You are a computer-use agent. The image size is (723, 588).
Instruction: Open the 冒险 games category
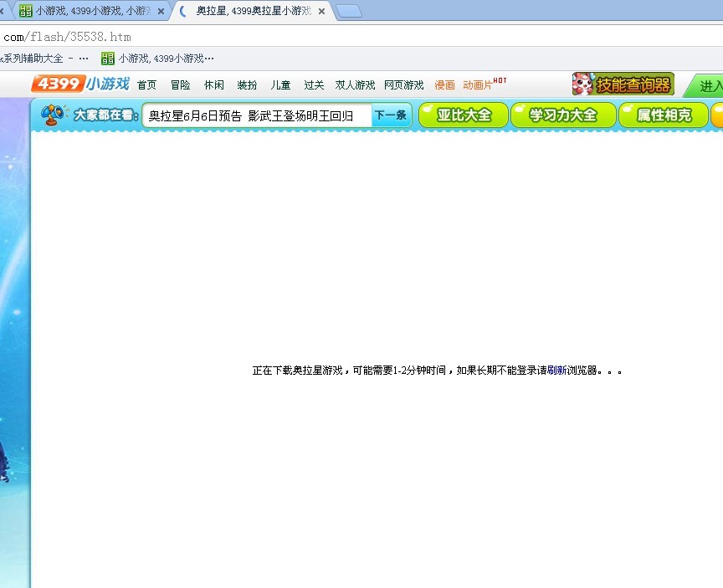(x=180, y=85)
